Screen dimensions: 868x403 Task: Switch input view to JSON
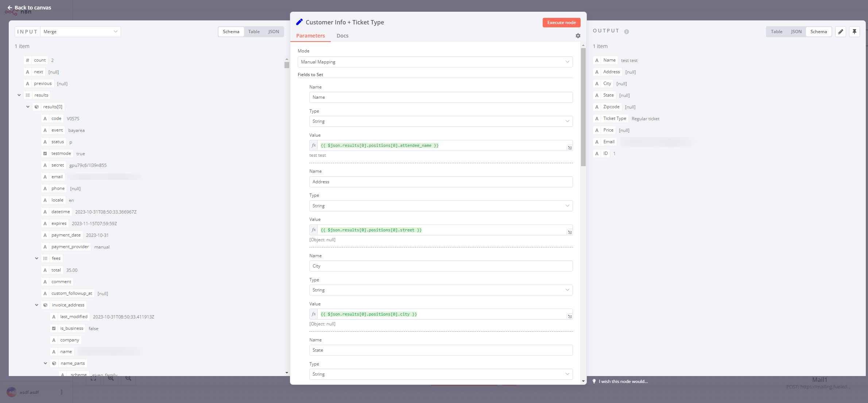(x=273, y=32)
